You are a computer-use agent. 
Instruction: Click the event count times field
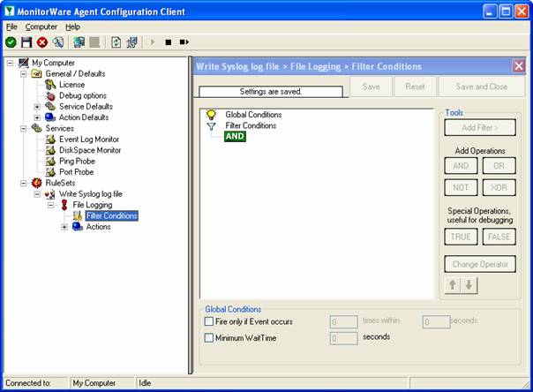tap(343, 321)
